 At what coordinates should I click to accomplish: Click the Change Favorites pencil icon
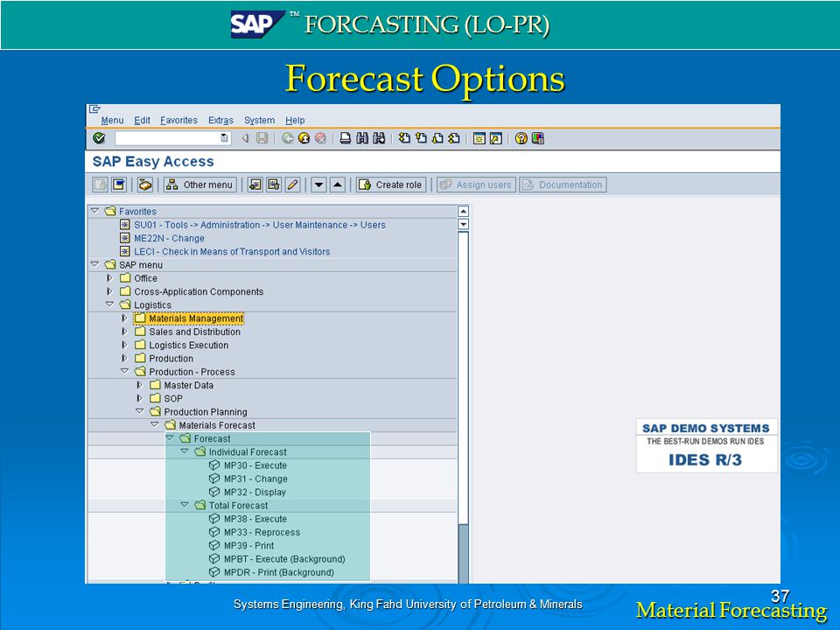(292, 185)
